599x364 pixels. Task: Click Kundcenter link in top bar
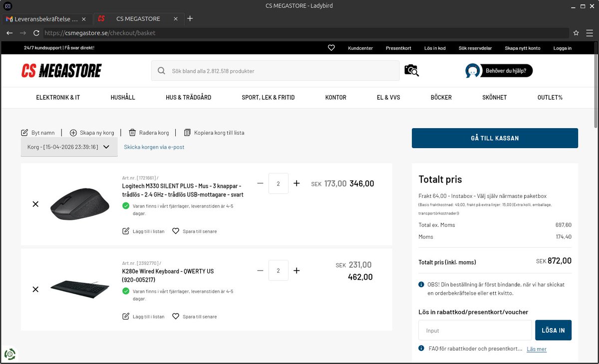click(x=360, y=48)
